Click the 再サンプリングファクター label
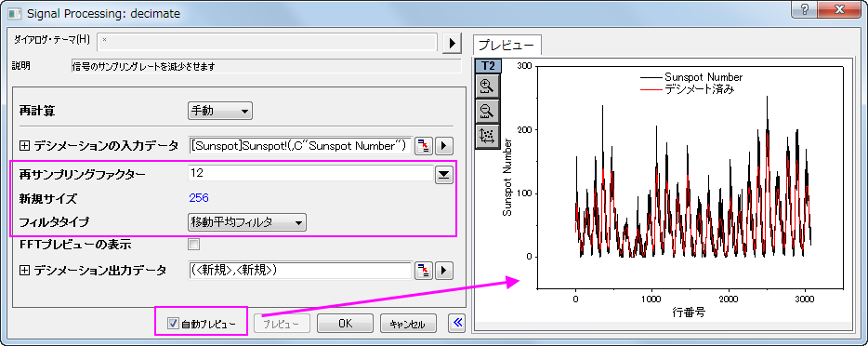This screenshot has width=868, height=346. (x=82, y=175)
